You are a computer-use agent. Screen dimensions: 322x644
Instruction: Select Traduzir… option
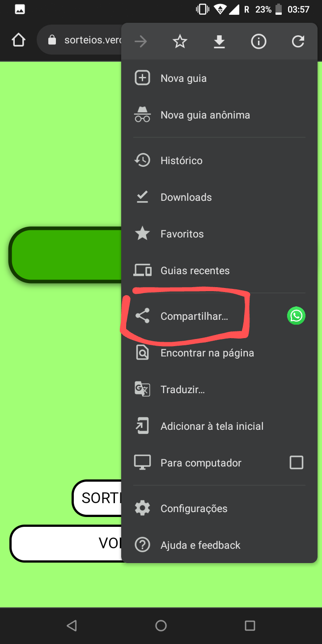point(219,390)
